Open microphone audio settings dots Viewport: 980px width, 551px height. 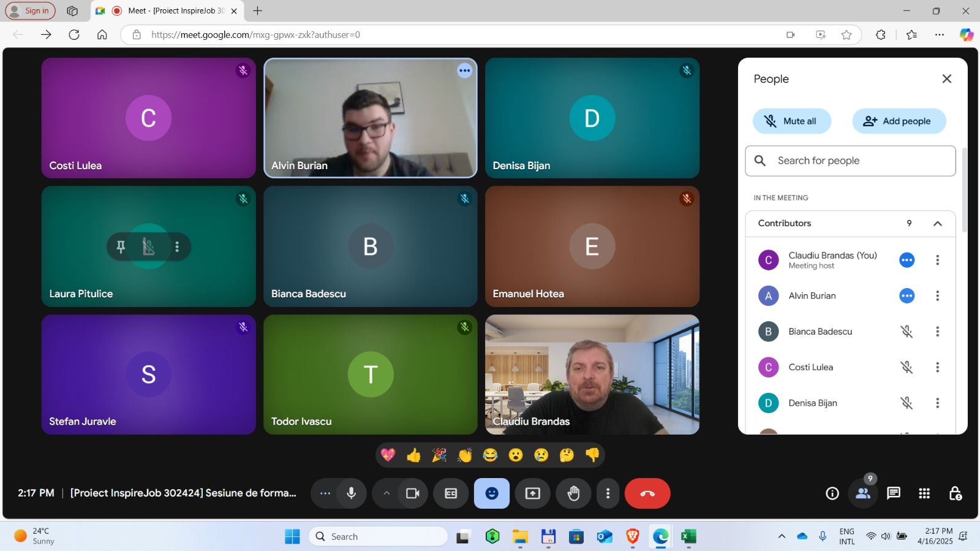pos(325,493)
